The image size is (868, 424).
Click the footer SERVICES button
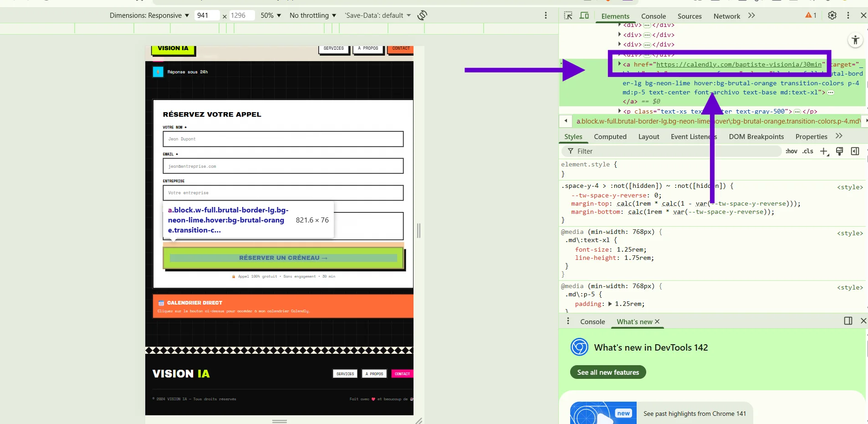pyautogui.click(x=345, y=374)
